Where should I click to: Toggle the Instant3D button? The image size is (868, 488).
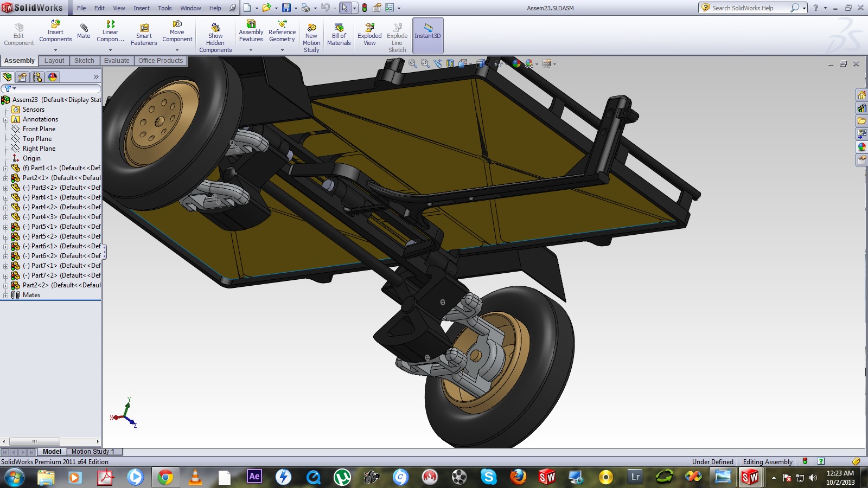(428, 35)
